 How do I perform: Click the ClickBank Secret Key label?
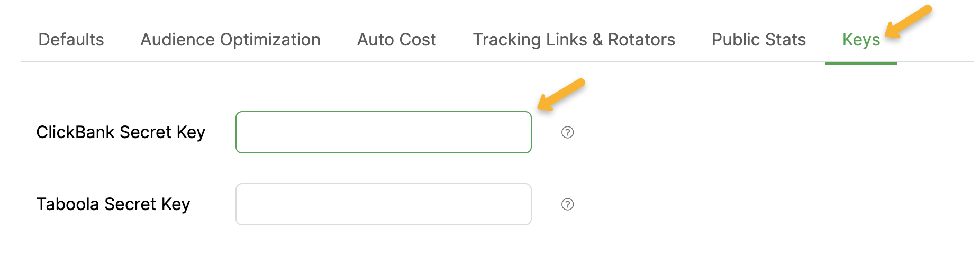click(121, 132)
